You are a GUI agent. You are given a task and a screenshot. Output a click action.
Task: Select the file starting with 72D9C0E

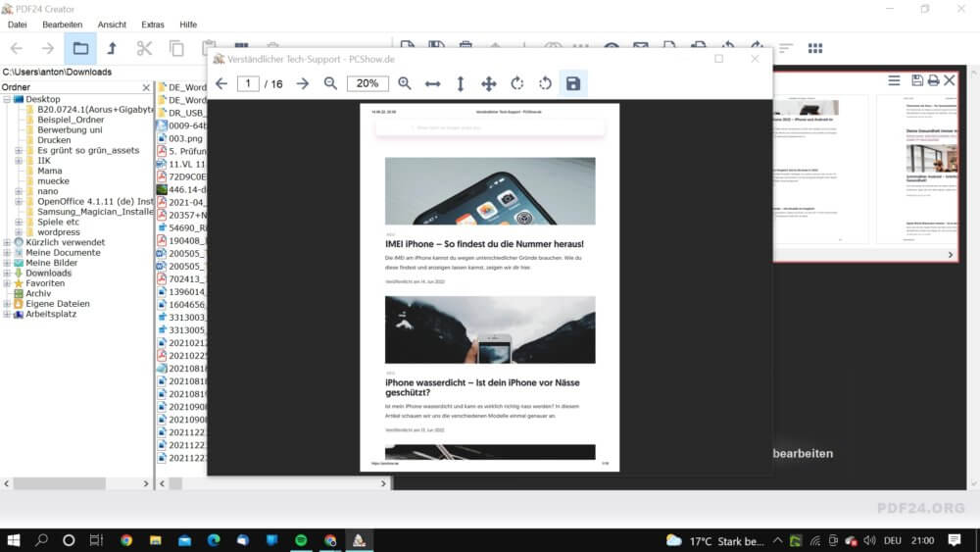coord(187,176)
